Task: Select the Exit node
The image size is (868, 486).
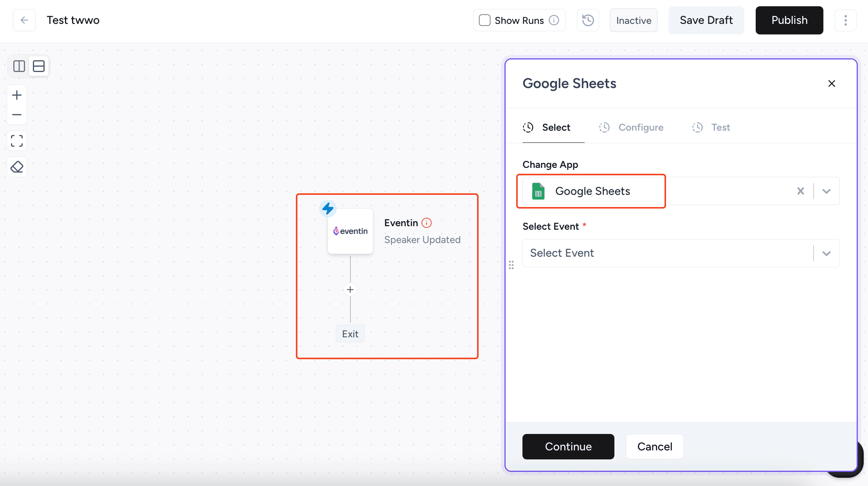Action: [x=350, y=334]
